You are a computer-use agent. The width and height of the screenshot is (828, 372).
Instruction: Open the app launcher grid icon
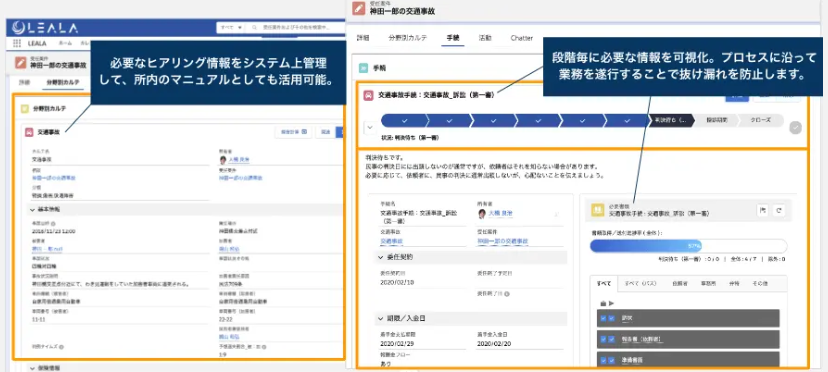17,43
